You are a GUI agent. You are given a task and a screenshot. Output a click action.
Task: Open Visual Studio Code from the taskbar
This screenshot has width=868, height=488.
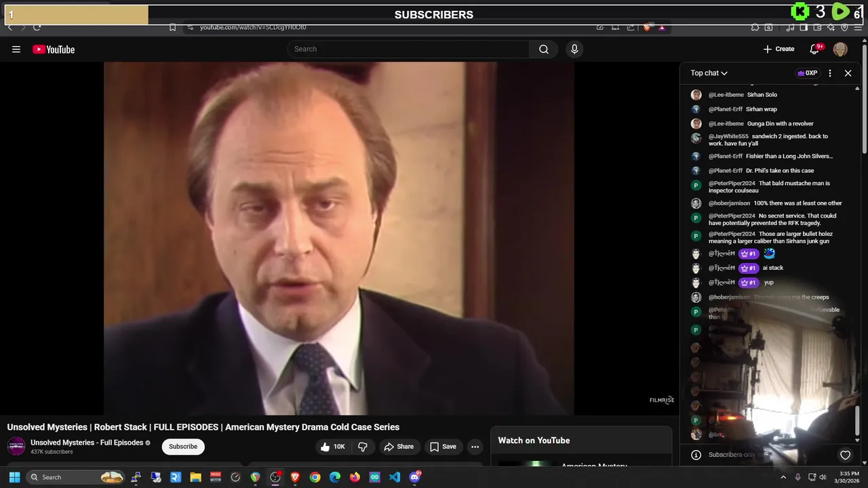coord(395,477)
